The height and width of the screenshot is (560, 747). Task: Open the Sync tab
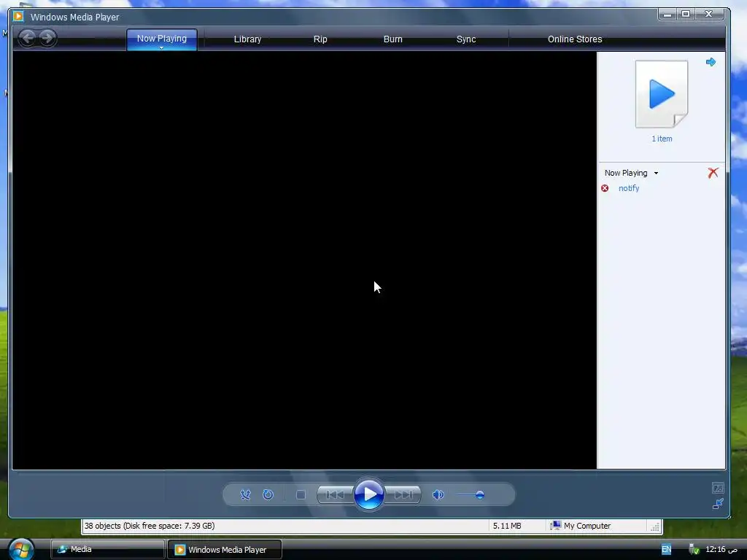[x=466, y=39]
